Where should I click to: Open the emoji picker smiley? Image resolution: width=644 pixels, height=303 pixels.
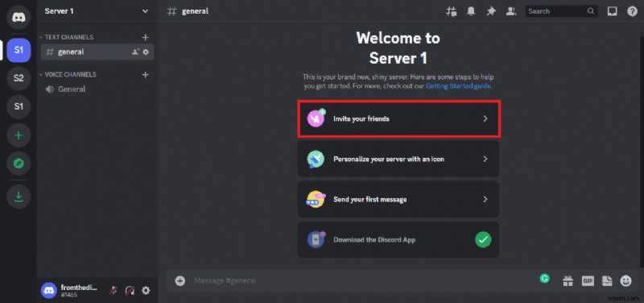[x=625, y=280]
